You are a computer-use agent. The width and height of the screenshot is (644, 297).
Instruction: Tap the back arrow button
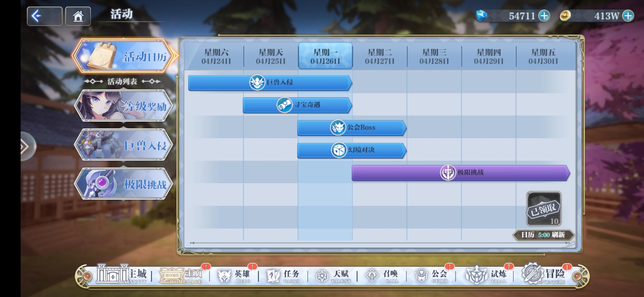(x=44, y=16)
